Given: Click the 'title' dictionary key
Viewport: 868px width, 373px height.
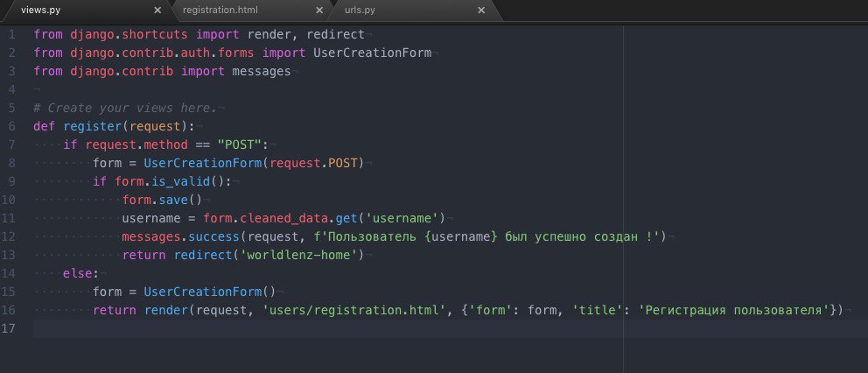Looking at the screenshot, I should [x=598, y=310].
